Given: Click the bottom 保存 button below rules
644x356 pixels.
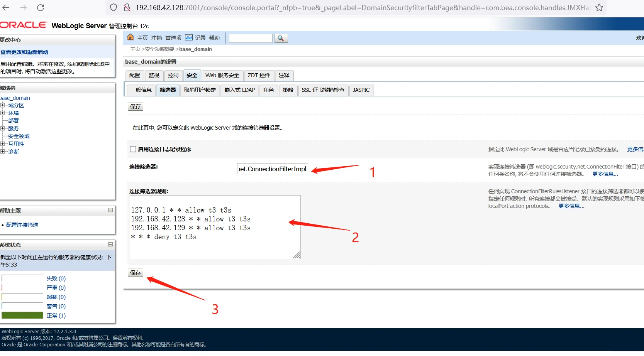Looking at the screenshot, I should tap(136, 273).
